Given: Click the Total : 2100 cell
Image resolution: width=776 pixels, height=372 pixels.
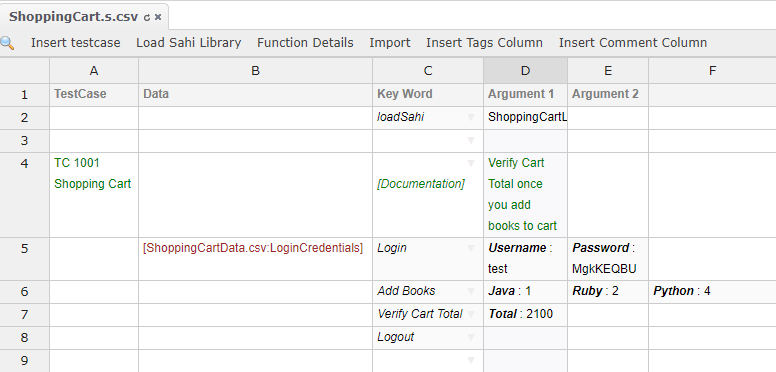Looking at the screenshot, I should click(x=526, y=315).
